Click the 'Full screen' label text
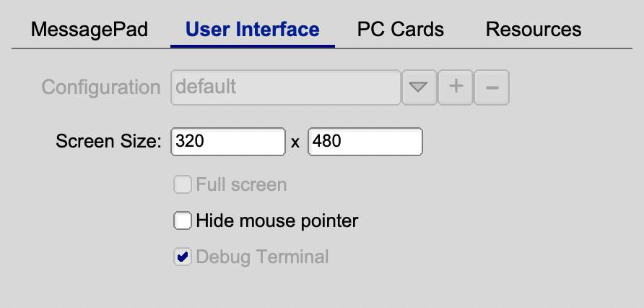 pos(241,185)
